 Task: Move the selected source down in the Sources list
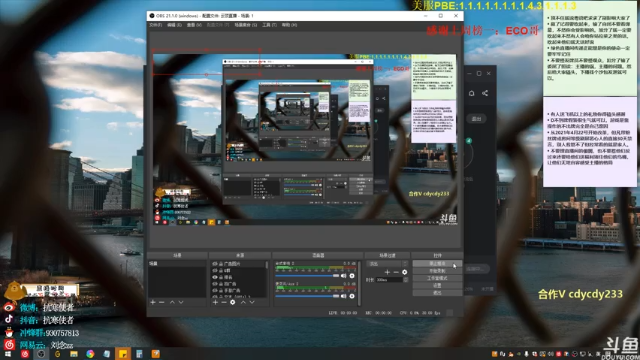[252, 302]
